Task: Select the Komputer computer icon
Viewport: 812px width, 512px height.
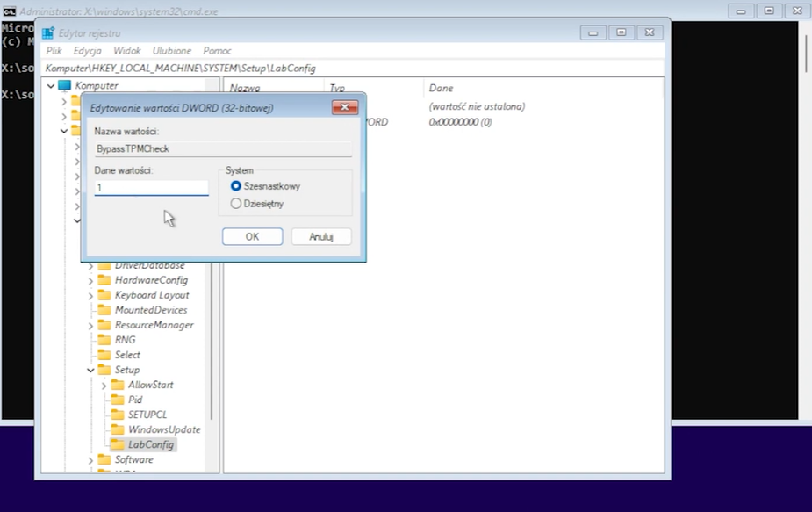Action: [x=64, y=85]
